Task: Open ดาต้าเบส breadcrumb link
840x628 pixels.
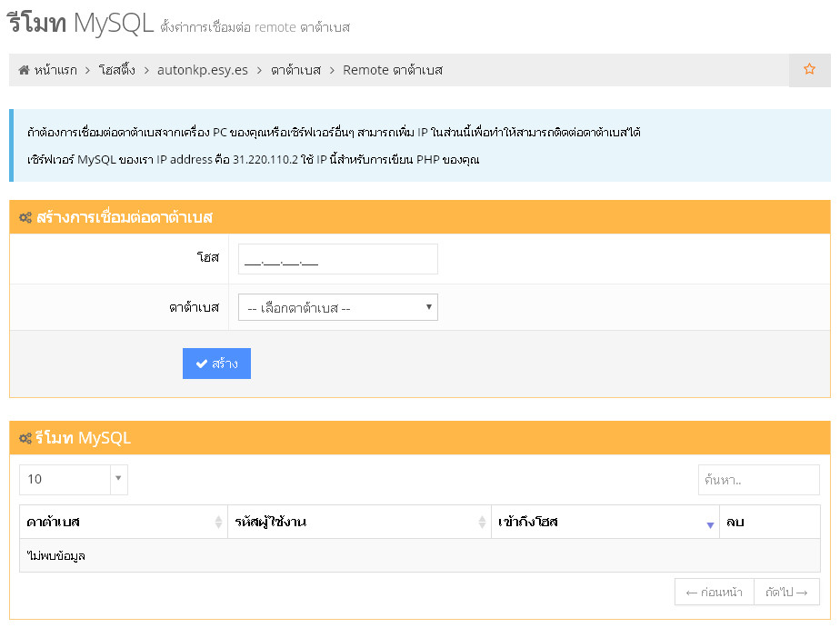Action: tap(295, 70)
